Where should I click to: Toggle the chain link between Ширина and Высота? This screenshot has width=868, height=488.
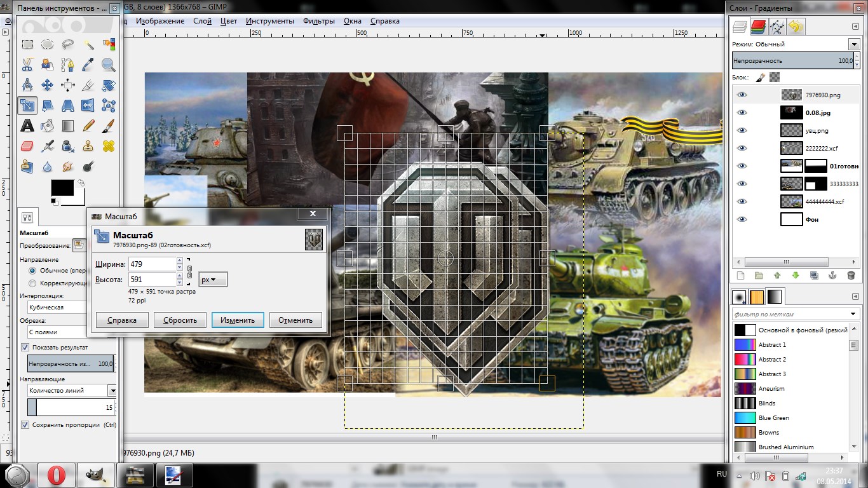click(x=189, y=271)
